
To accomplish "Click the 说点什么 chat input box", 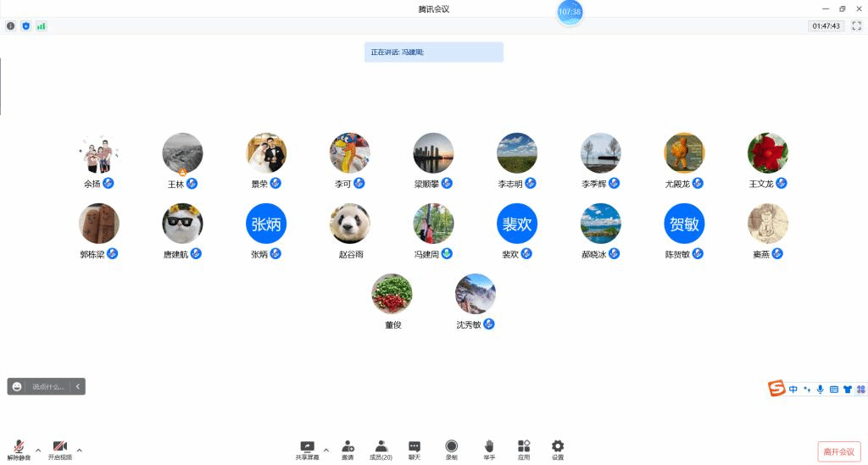I will [48, 386].
